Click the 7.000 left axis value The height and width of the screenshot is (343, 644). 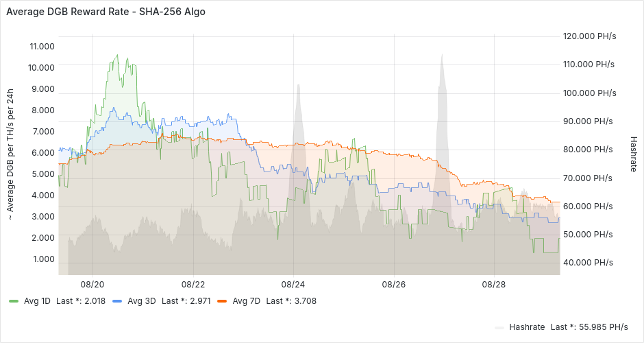[x=43, y=132]
